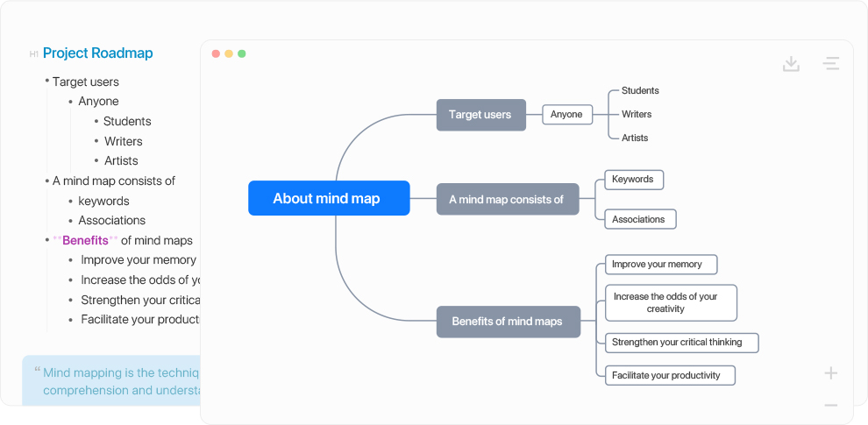Click the blue Mind mapping quote block

pyautogui.click(x=112, y=380)
